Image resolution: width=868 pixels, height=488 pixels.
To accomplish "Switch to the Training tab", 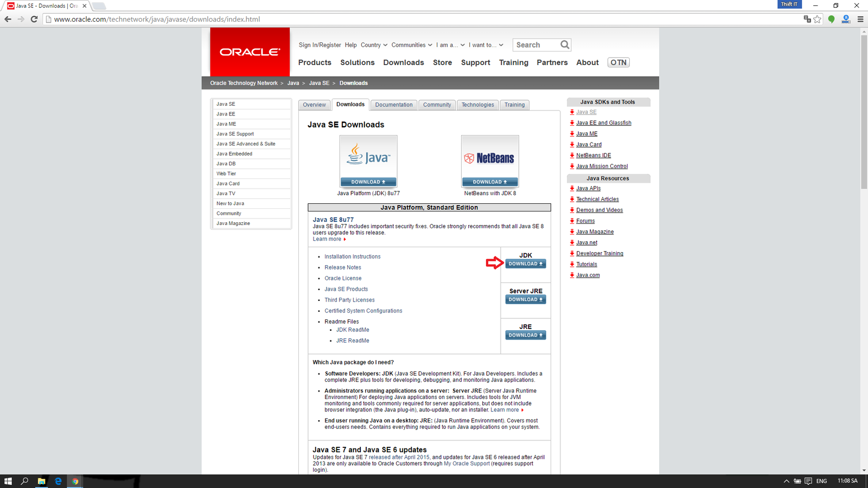I will coord(515,105).
